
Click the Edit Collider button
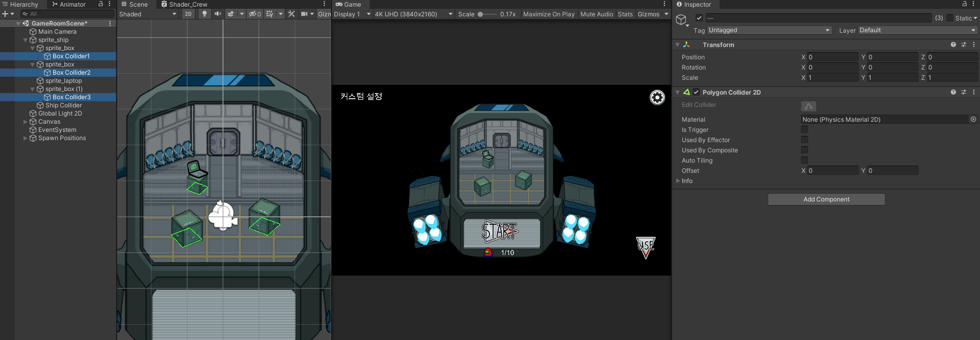(x=809, y=106)
